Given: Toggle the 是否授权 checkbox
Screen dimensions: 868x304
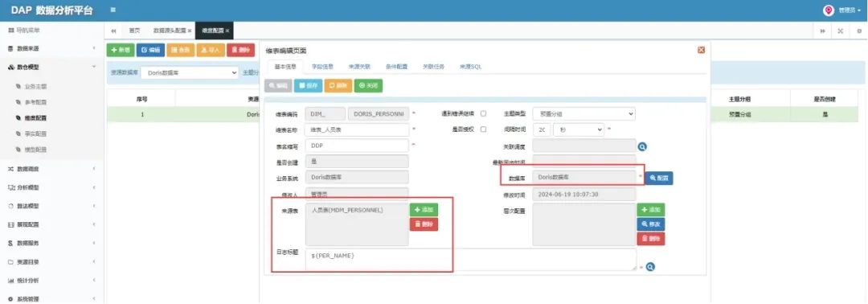Looking at the screenshot, I should [483, 129].
